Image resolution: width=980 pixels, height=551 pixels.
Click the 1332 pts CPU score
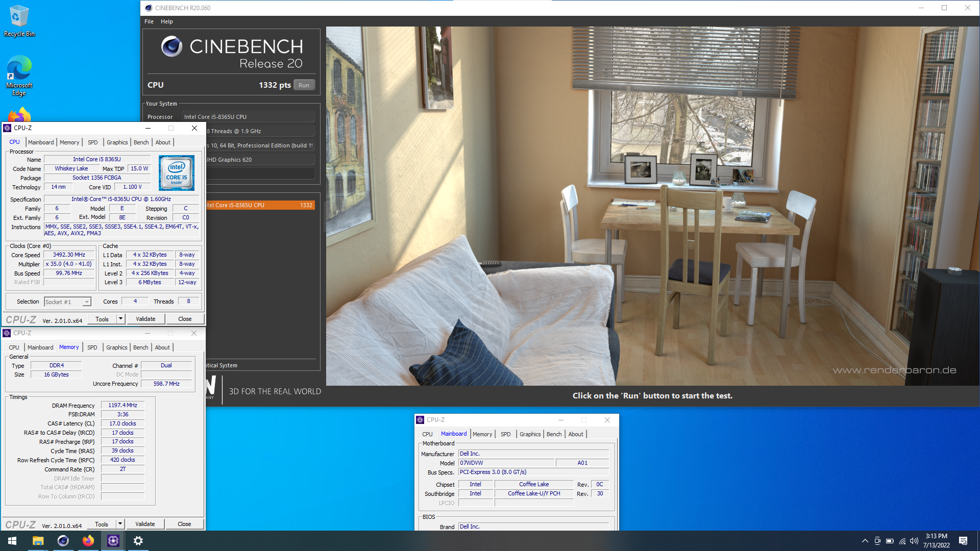(x=275, y=85)
